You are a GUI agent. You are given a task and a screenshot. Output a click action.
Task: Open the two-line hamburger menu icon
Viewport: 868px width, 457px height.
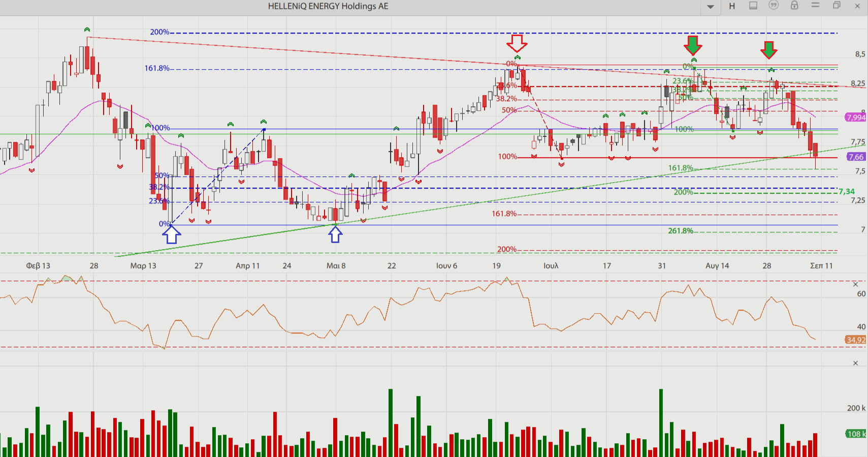pos(815,5)
